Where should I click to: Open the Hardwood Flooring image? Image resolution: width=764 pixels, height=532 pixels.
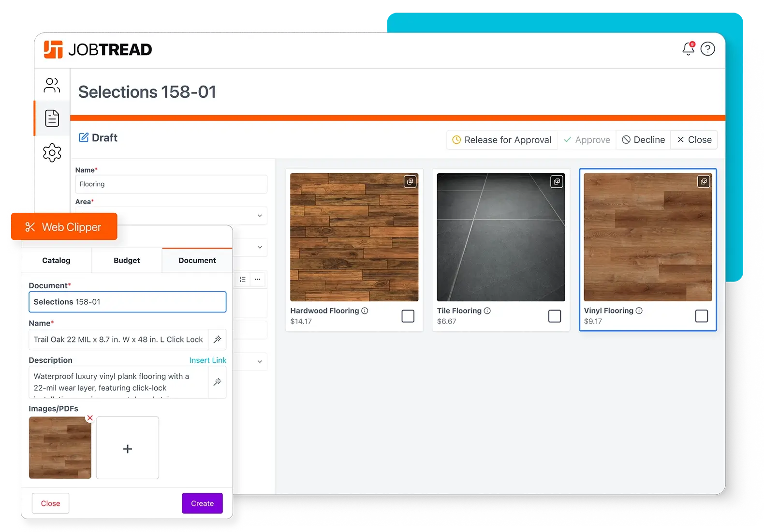tap(354, 237)
